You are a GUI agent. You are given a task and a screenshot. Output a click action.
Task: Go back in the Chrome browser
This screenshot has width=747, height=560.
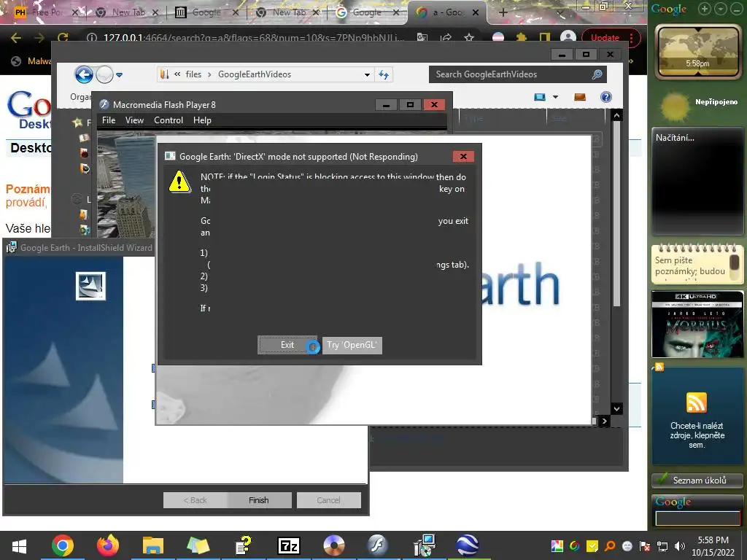click(x=16, y=38)
